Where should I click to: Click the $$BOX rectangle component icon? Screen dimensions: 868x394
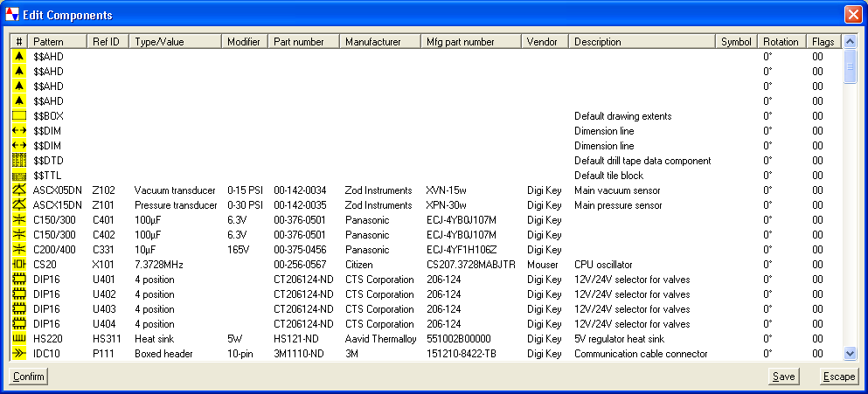point(19,115)
